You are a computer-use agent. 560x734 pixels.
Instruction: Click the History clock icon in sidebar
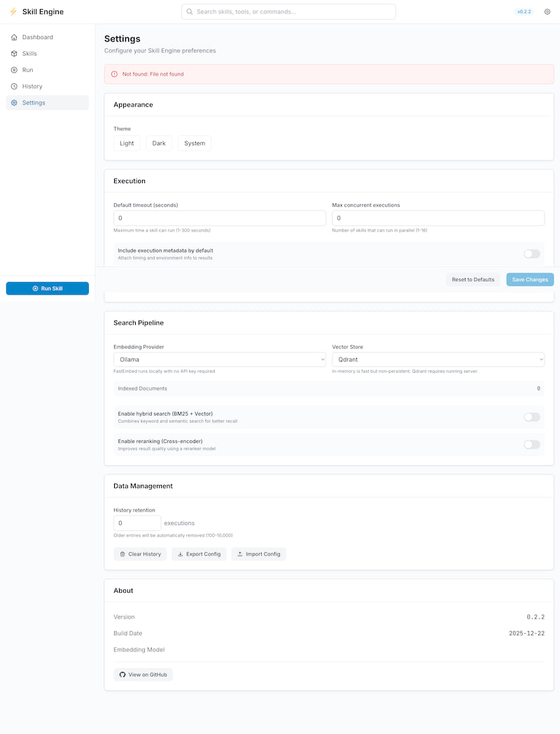pos(15,87)
